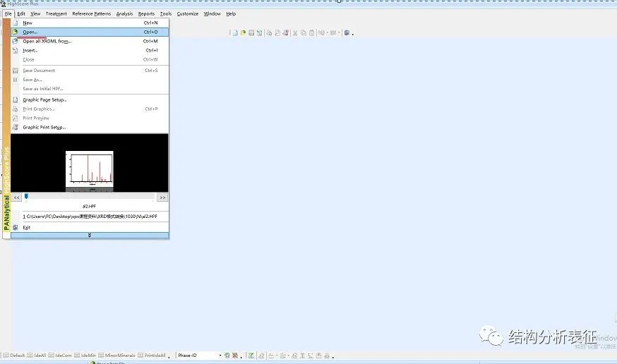Select Graphic Page Setup... menu entry
The height and width of the screenshot is (364, 617).
point(90,100)
